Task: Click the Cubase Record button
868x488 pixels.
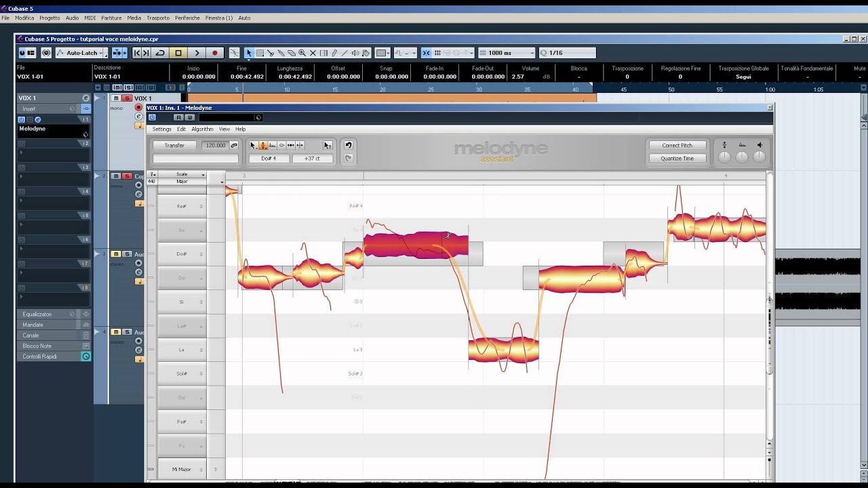Action: (215, 53)
